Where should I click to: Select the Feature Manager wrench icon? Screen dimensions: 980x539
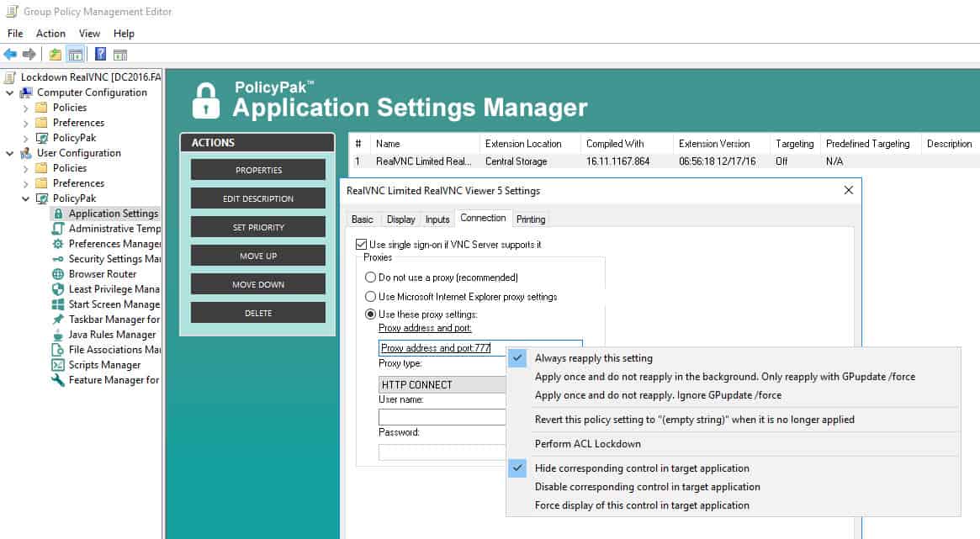pyautogui.click(x=58, y=380)
